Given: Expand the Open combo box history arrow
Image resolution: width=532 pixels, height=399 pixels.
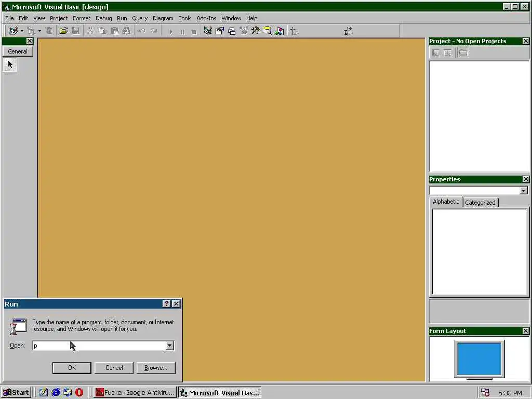Looking at the screenshot, I should (170, 345).
